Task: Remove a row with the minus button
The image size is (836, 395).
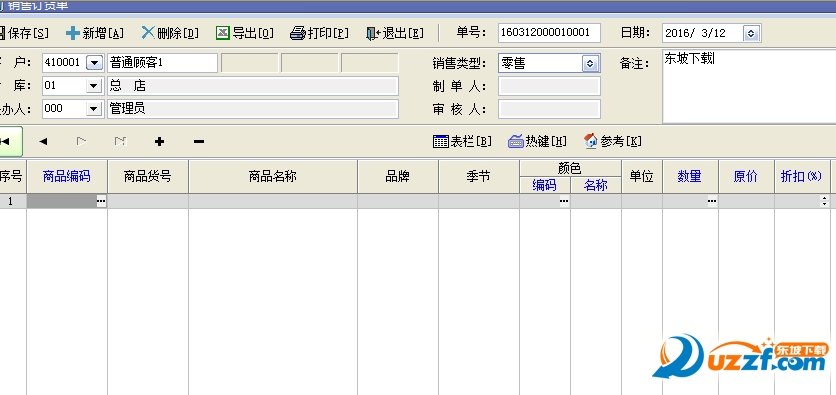Action: click(x=198, y=141)
